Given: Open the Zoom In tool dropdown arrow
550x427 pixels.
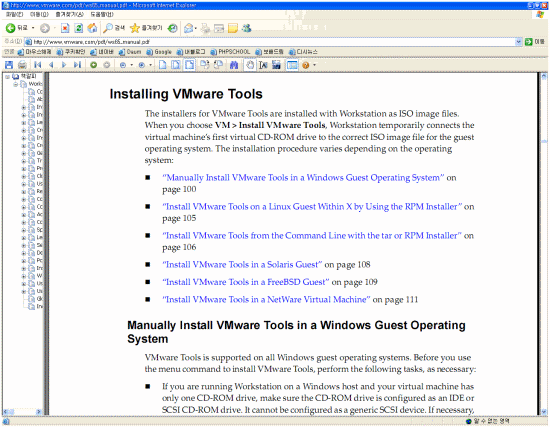Looking at the screenshot, I should 150,65.
